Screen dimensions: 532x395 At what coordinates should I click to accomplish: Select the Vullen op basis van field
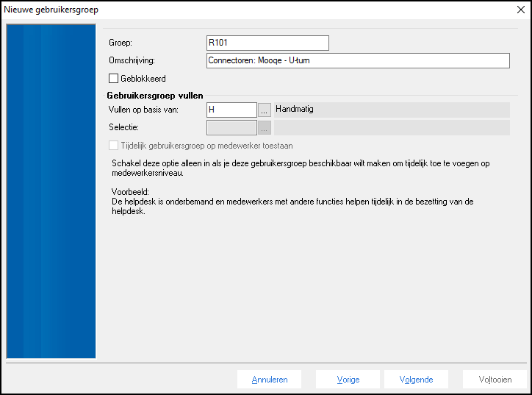(x=231, y=110)
